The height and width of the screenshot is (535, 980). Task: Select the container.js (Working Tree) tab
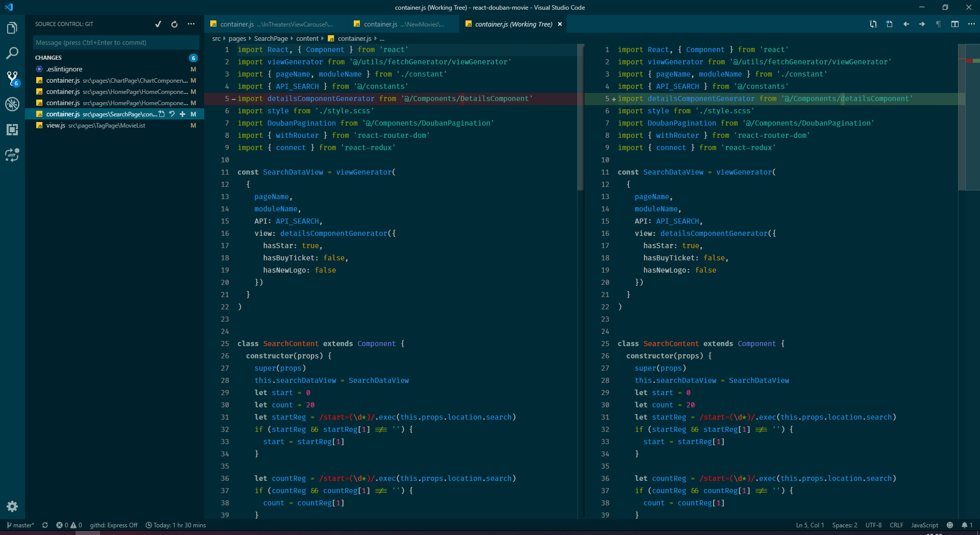513,24
